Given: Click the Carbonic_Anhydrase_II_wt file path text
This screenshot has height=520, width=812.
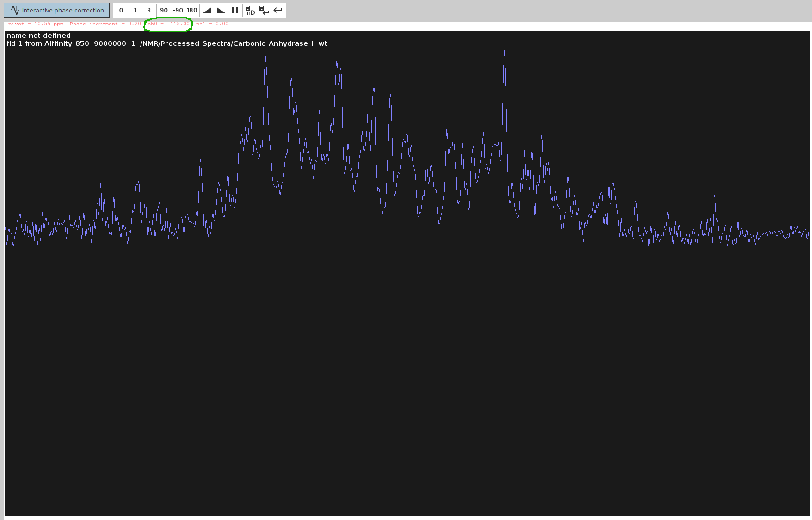Looking at the screenshot, I should click(234, 43).
